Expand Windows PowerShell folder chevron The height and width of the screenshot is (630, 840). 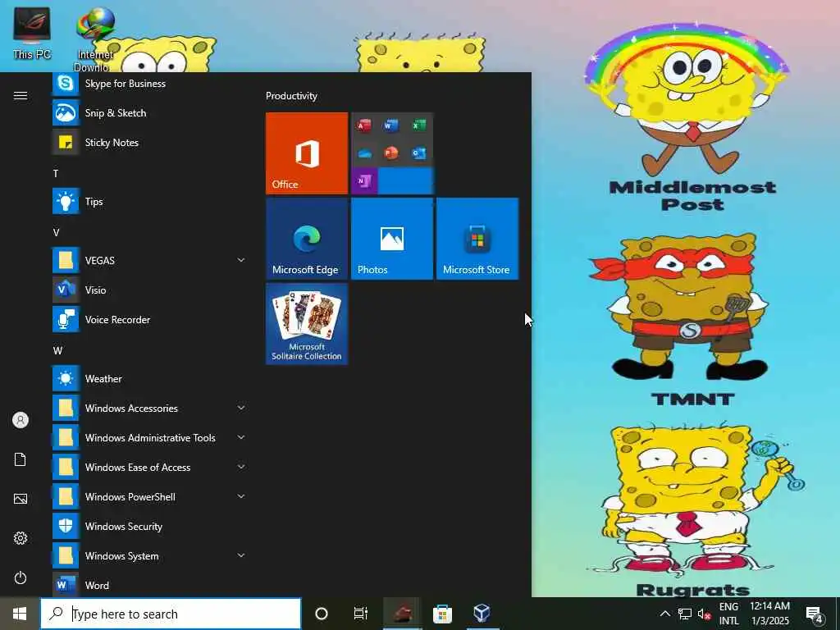241,496
